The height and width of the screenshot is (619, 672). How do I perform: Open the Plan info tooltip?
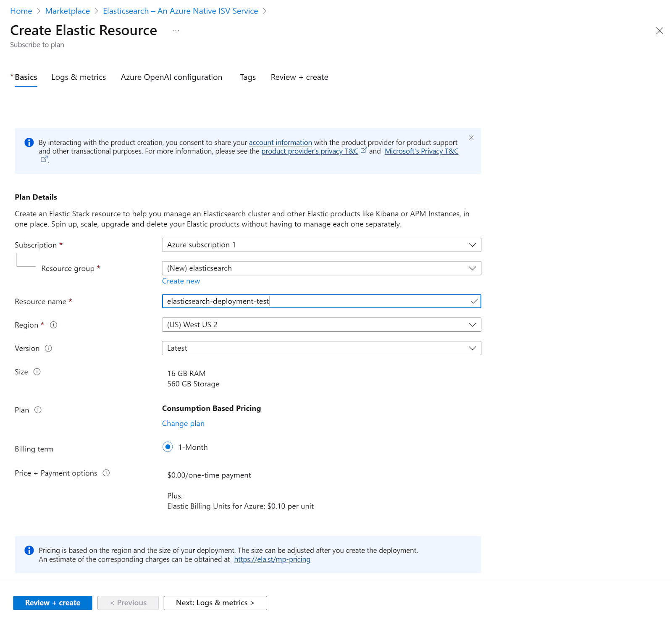pyautogui.click(x=38, y=410)
